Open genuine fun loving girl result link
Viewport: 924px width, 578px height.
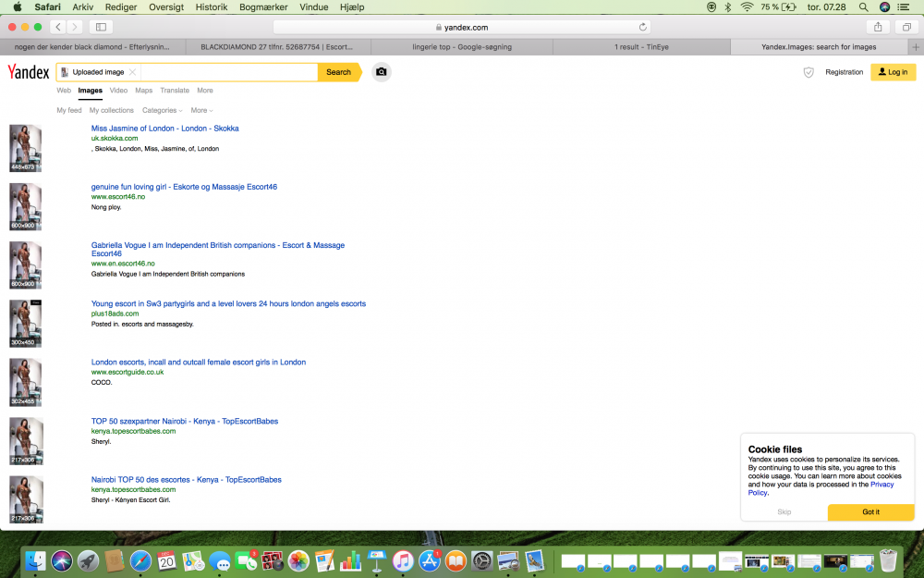coord(184,187)
